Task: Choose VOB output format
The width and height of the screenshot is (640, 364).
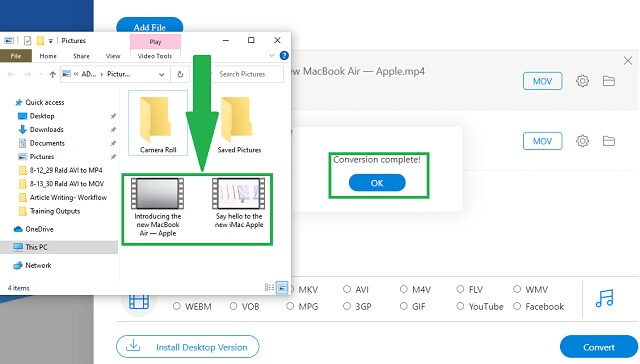Action: [244, 306]
